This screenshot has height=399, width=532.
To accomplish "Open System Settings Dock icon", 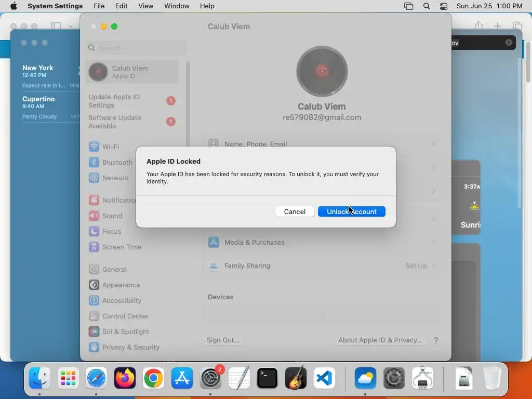I will click(210, 378).
